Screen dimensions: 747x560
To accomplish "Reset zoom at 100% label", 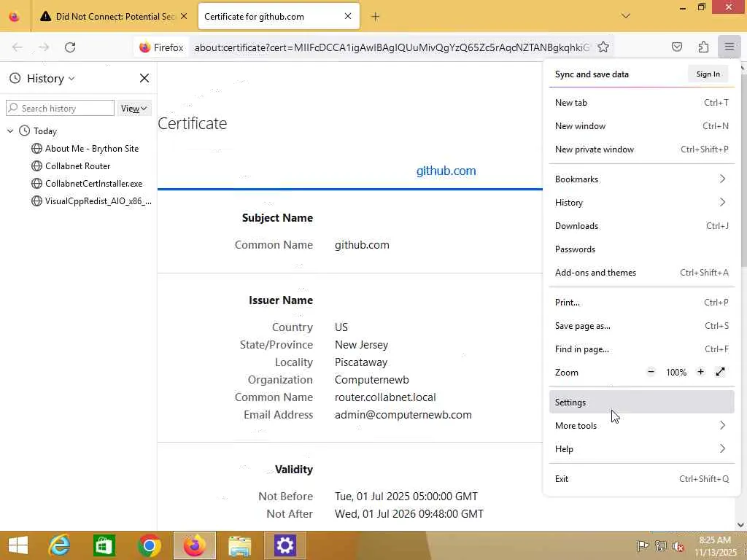I will click(676, 373).
